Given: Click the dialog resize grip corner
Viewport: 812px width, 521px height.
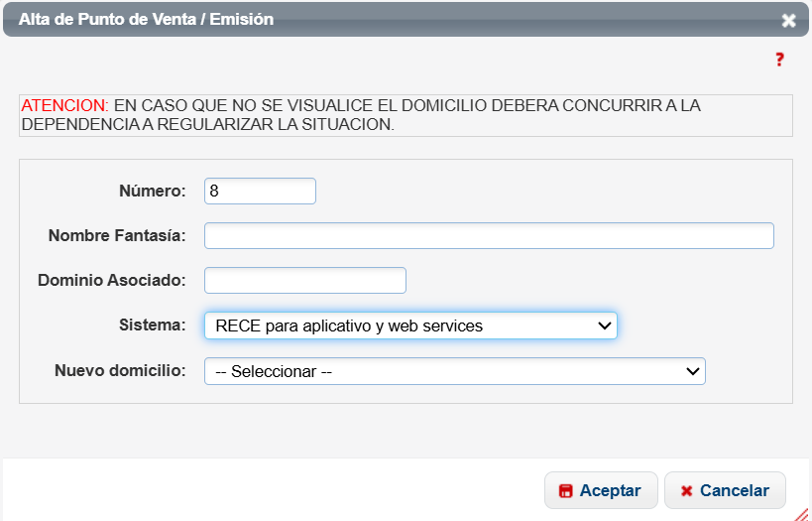Looking at the screenshot, I should tap(802, 513).
